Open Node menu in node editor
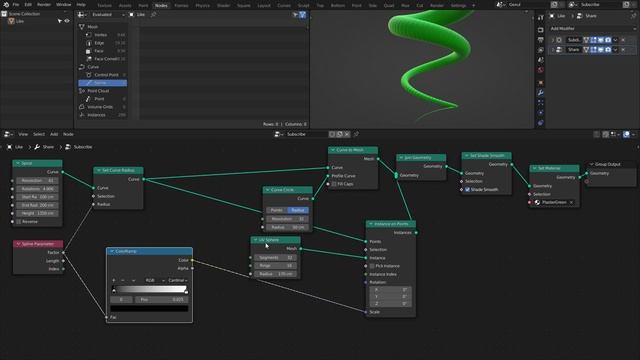The width and height of the screenshot is (640, 360). [68, 134]
